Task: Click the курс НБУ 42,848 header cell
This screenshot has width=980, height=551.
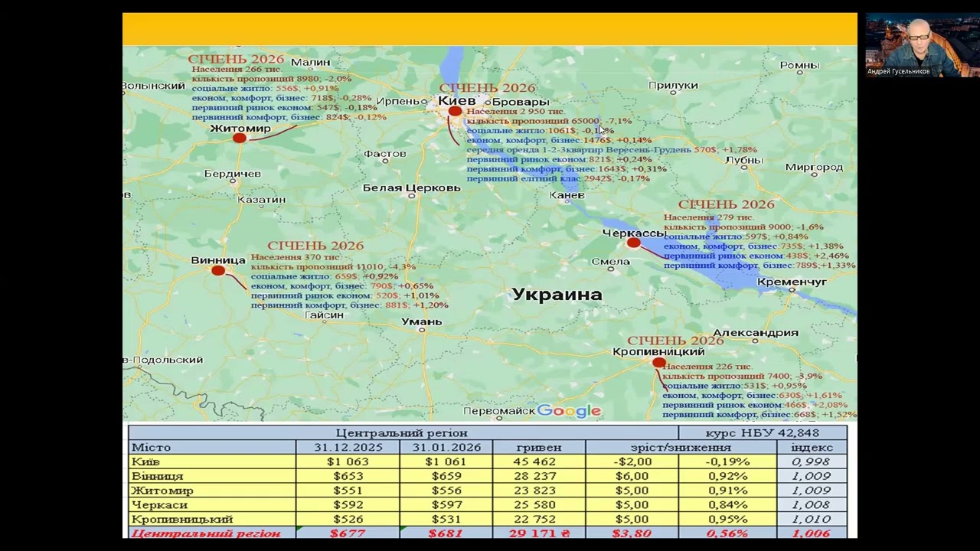Action: tap(762, 433)
